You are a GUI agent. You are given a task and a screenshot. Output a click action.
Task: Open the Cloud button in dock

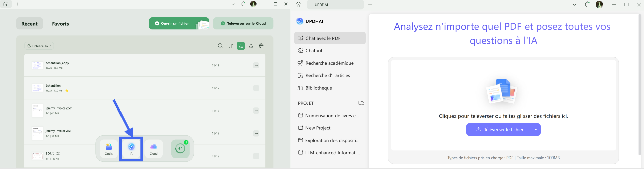coord(154,149)
